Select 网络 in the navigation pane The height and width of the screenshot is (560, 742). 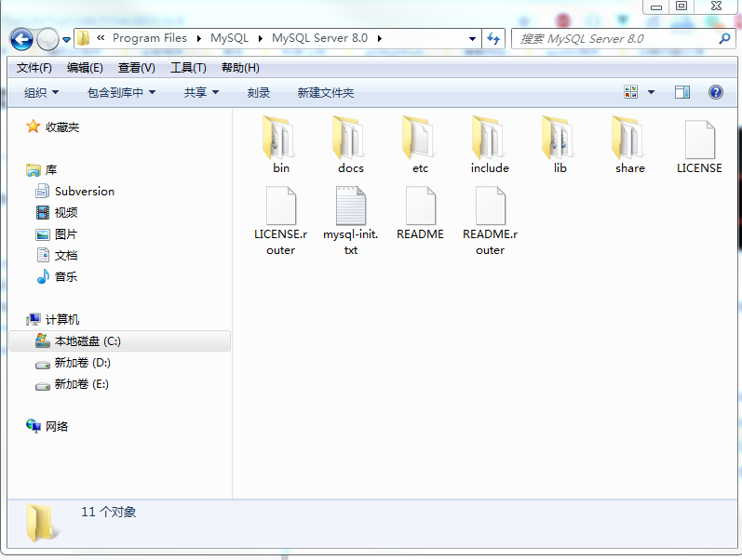[47, 426]
